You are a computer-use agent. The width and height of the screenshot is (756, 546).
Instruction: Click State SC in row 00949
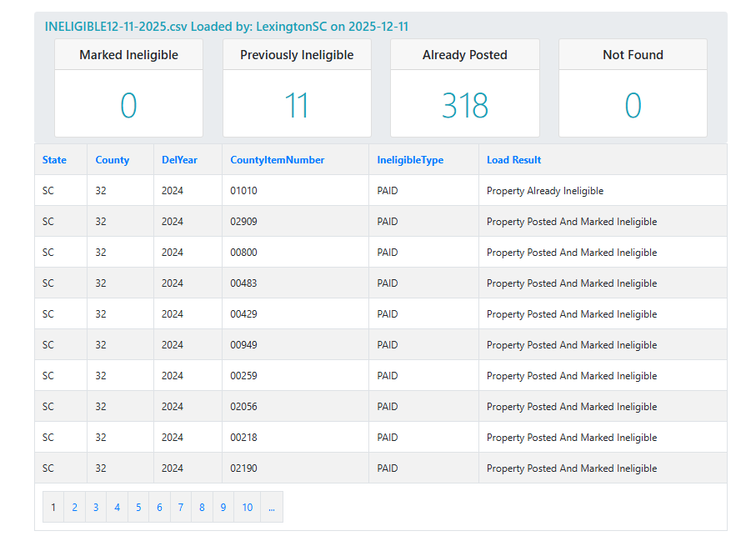(x=48, y=345)
